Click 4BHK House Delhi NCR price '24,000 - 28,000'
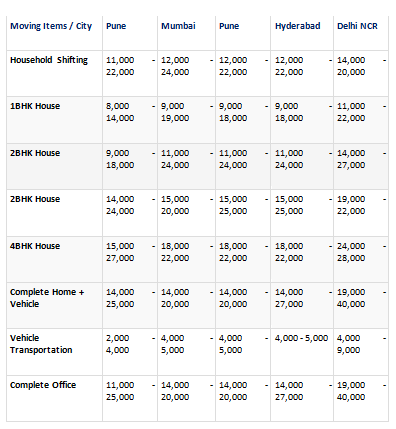 [362, 252]
